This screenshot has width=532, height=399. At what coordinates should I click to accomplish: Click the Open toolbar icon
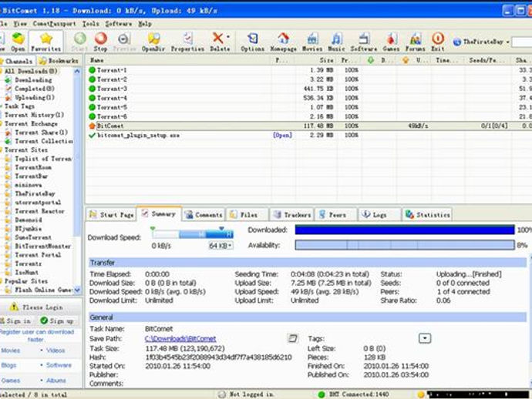click(x=18, y=42)
